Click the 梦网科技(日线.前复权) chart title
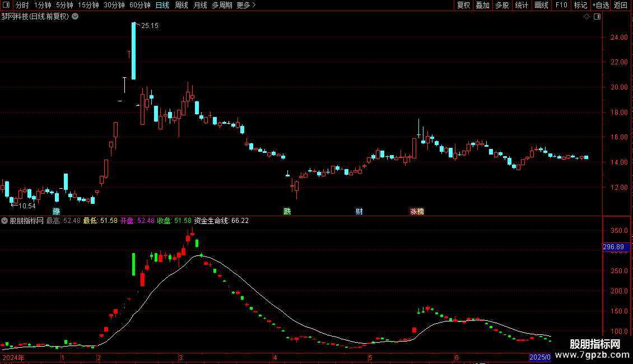This screenshot has height=364, width=633. click(x=35, y=17)
